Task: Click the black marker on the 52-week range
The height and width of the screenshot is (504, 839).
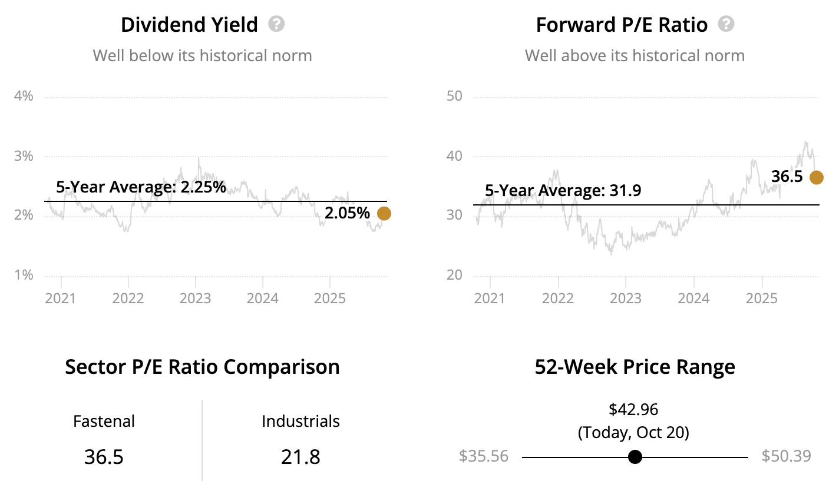Action: [635, 457]
